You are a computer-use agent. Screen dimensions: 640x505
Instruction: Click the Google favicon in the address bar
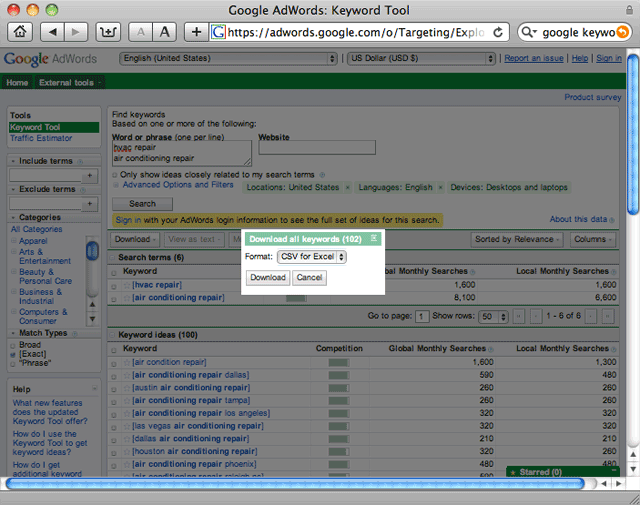pos(218,32)
